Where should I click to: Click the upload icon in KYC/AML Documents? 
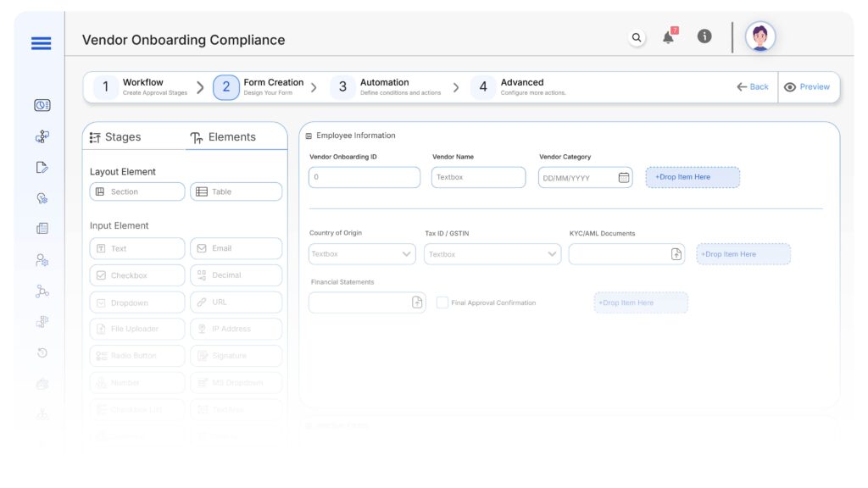click(676, 254)
